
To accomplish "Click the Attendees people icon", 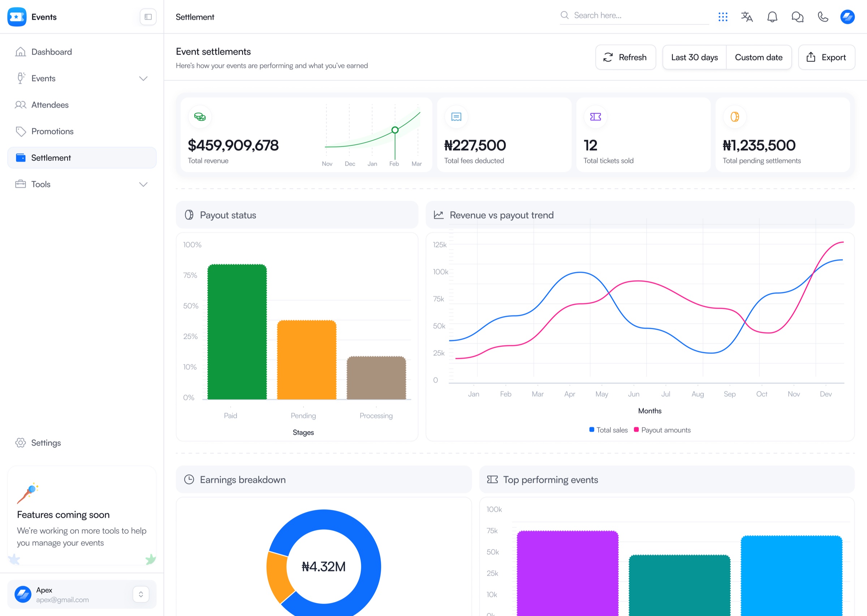I will pyautogui.click(x=21, y=105).
